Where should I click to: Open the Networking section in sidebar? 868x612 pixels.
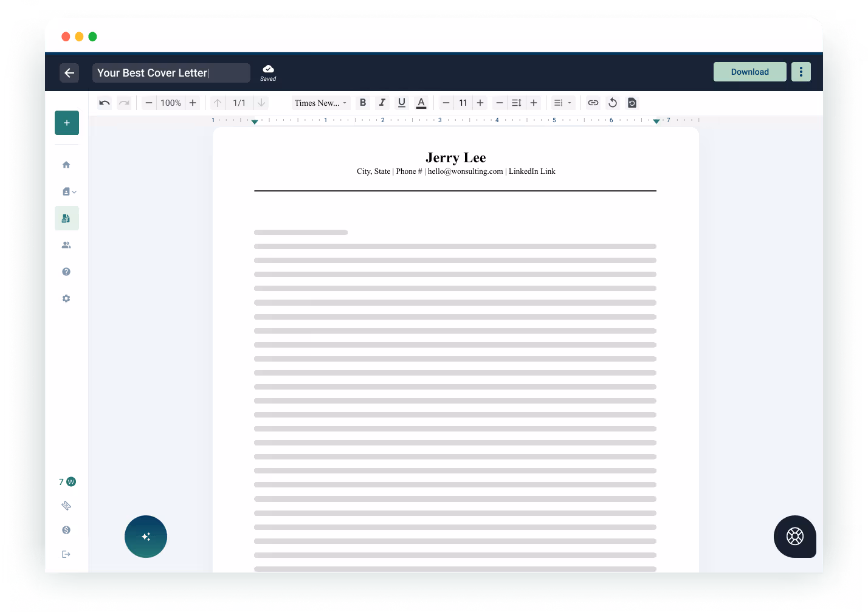66,245
